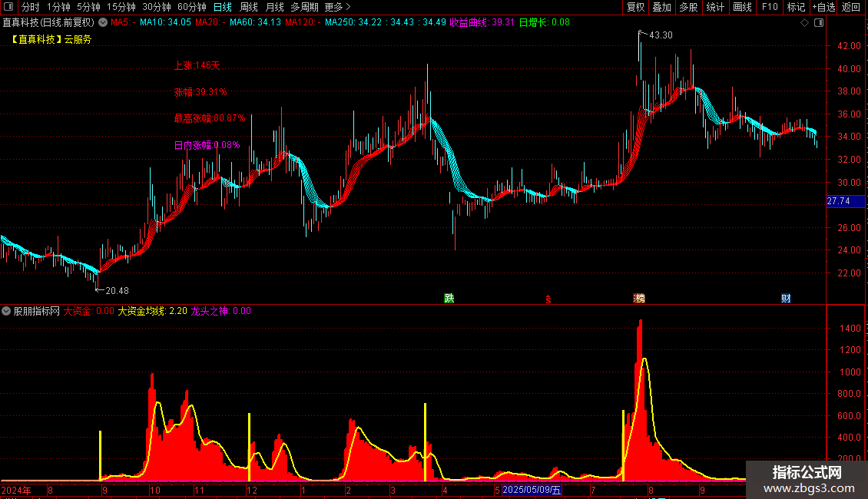
Task: Select the 60分钟 period tab
Action: coord(191,7)
